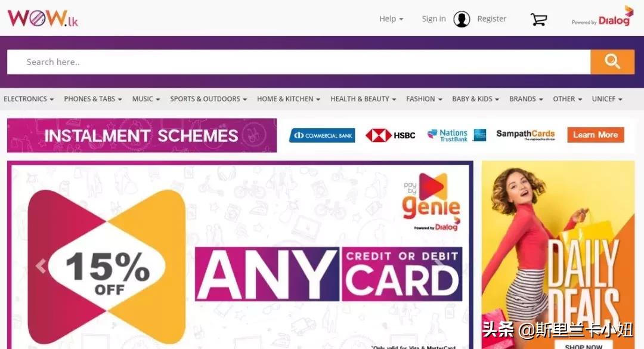
Task: Go to the WOW.lk logo homepage
Action: click(x=43, y=18)
